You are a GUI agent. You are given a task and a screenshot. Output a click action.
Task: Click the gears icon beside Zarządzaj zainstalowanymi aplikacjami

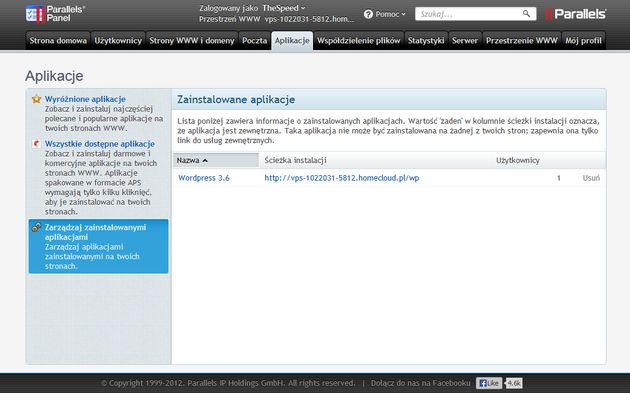pyautogui.click(x=37, y=227)
